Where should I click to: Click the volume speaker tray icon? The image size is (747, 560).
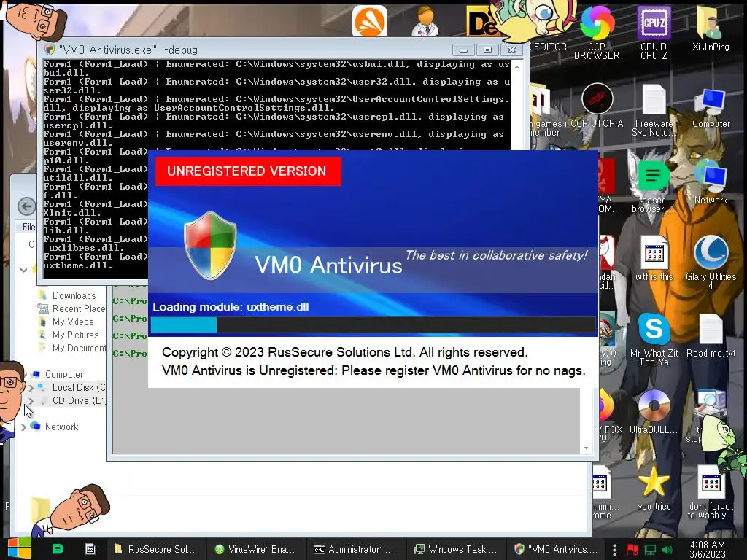tap(667, 550)
